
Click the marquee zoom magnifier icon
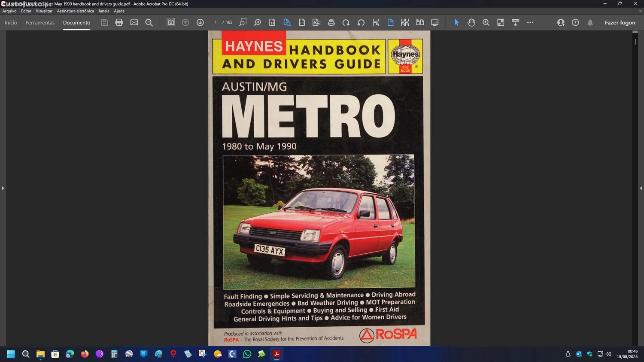tap(486, 22)
